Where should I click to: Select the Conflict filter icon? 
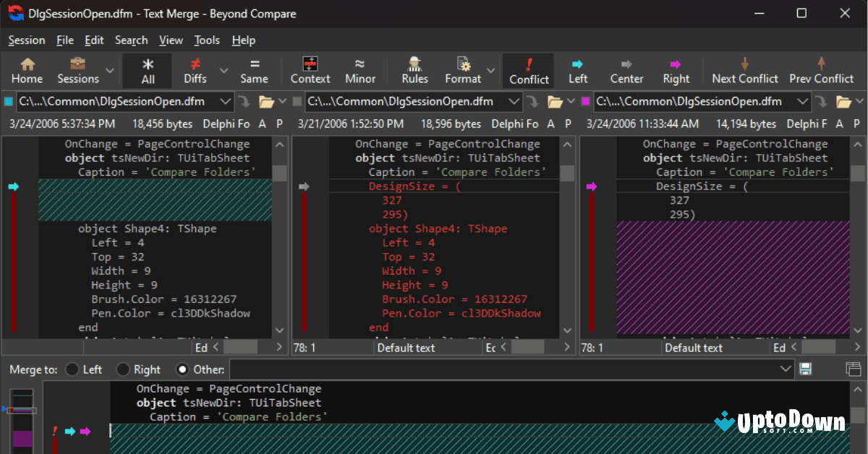click(x=528, y=70)
